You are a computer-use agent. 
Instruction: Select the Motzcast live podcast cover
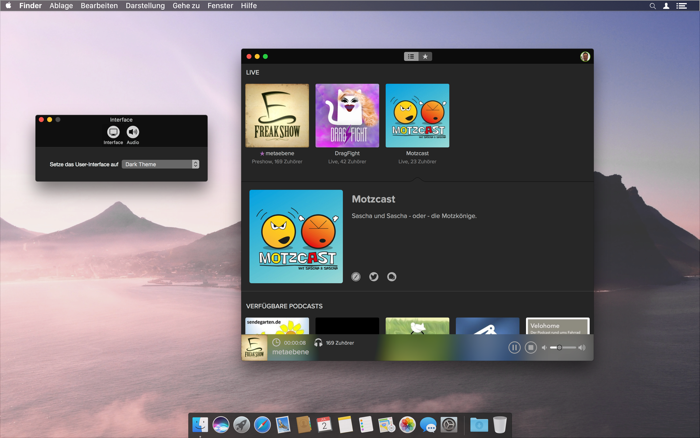pos(417,116)
